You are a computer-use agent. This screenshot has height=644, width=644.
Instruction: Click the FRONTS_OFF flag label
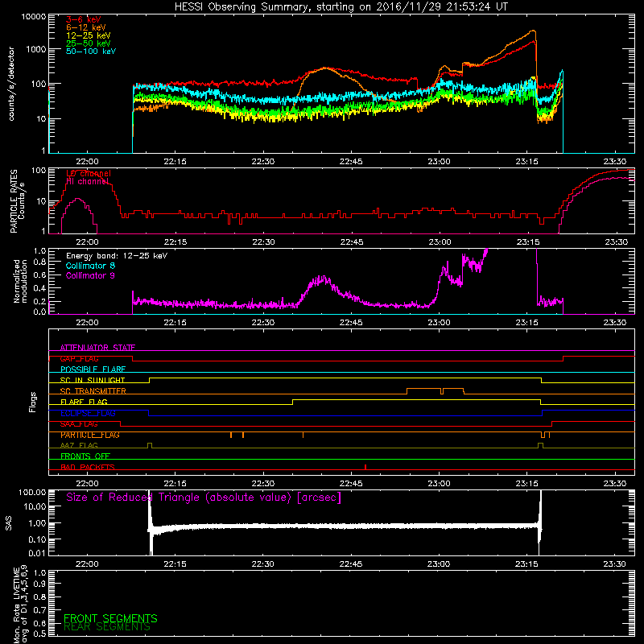(x=85, y=456)
